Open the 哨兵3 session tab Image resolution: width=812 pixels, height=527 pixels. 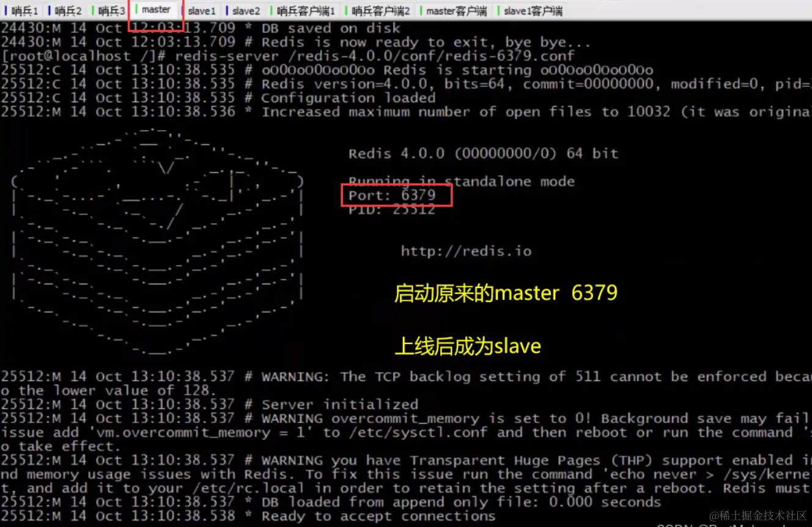click(110, 10)
